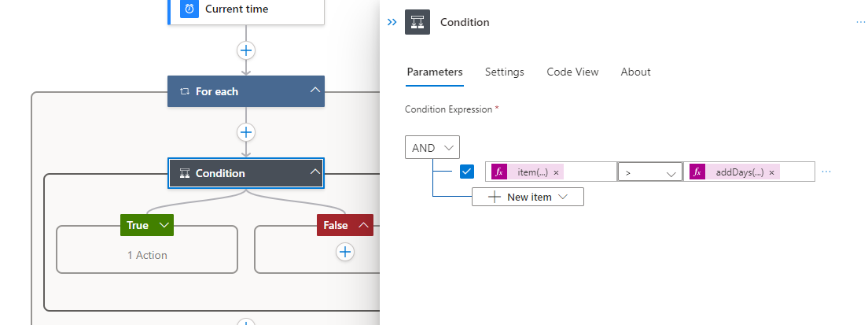Expand the True branch
The image size is (868, 325).
point(164,225)
